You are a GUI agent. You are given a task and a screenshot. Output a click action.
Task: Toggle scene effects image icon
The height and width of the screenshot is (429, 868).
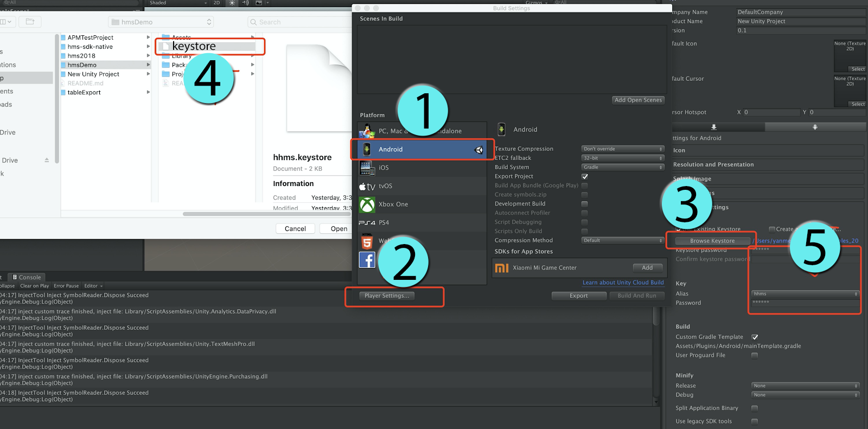click(259, 3)
